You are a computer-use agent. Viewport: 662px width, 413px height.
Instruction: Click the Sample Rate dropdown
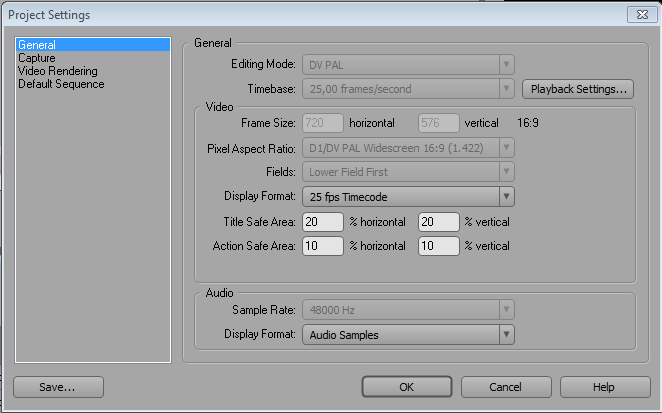408,311
